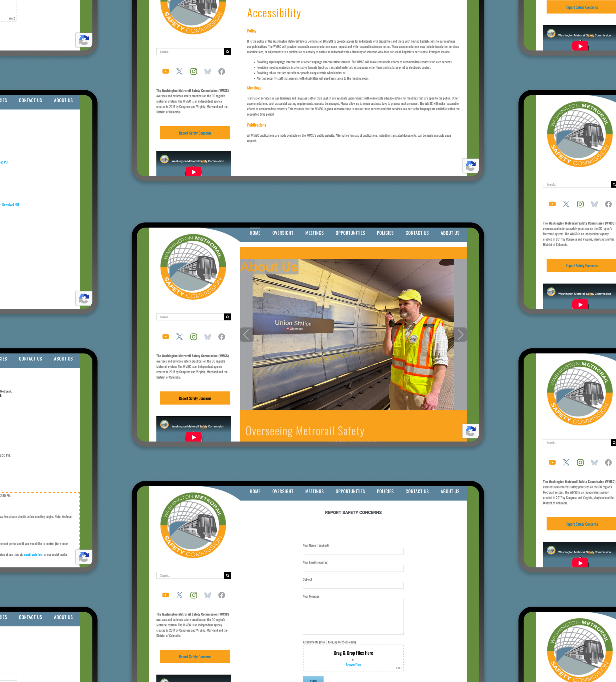The height and width of the screenshot is (682, 616).
Task: Open CONTACT US from the safety concerns form tablet
Action: coord(417,492)
